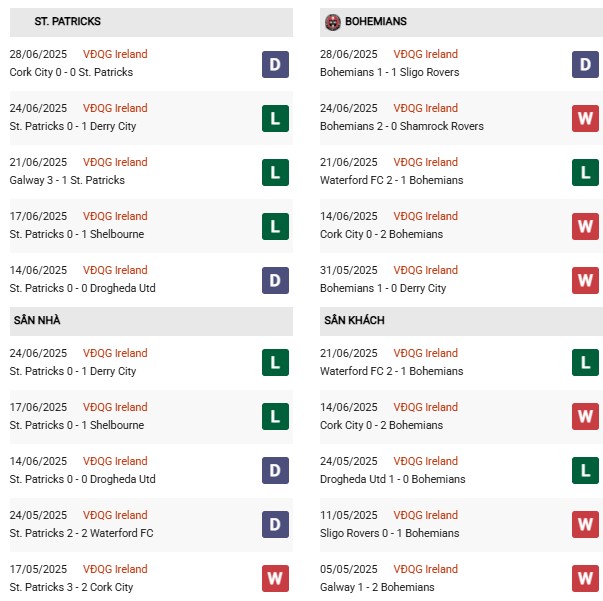This screenshot has width=603, height=601.
Task: Open the VĐQG Ireland link dated 31/05/2025
Action: pos(426,270)
